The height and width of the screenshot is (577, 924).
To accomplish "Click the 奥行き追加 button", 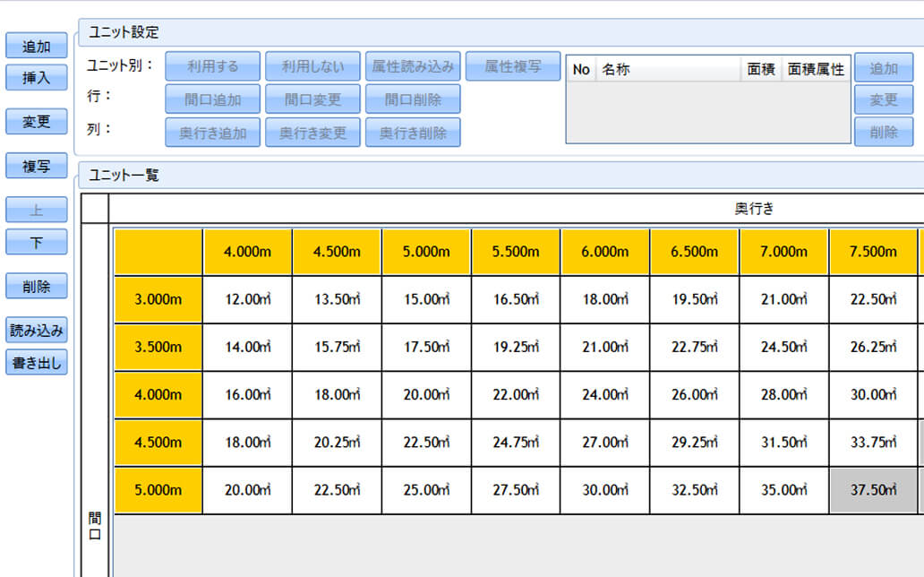I will 213,133.
